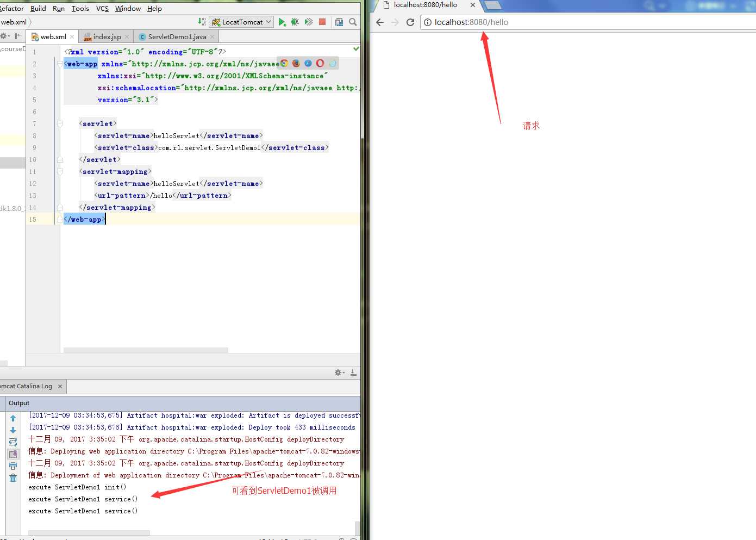Print the console output
The height and width of the screenshot is (540, 756).
pyautogui.click(x=13, y=466)
